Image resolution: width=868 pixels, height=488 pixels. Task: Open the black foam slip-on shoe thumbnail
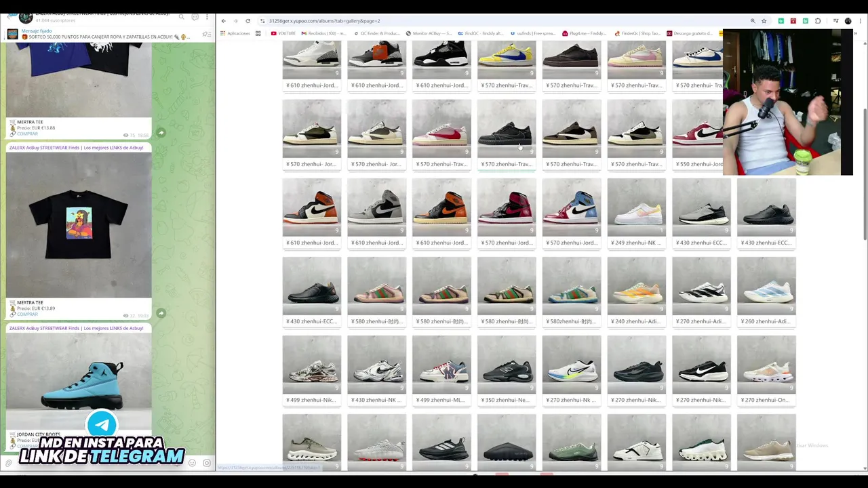coord(506,443)
